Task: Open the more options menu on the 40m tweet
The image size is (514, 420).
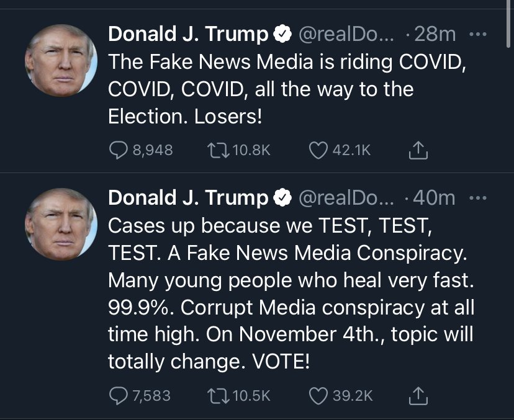Action: coord(477,199)
